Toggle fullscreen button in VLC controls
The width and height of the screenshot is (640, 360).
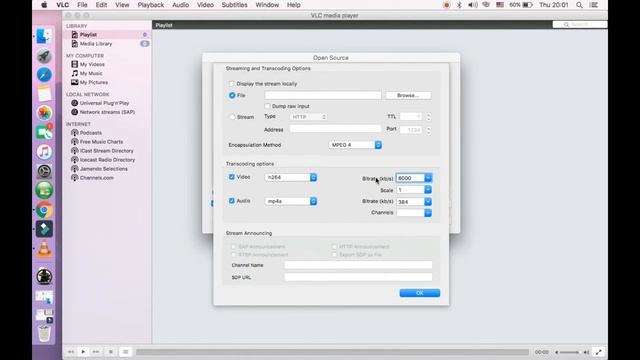pos(598,352)
